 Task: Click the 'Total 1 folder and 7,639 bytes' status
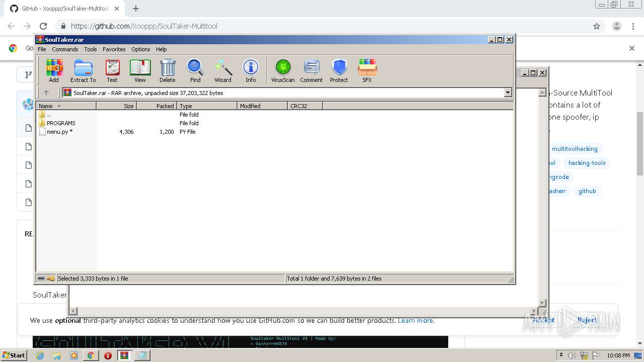coord(334,279)
